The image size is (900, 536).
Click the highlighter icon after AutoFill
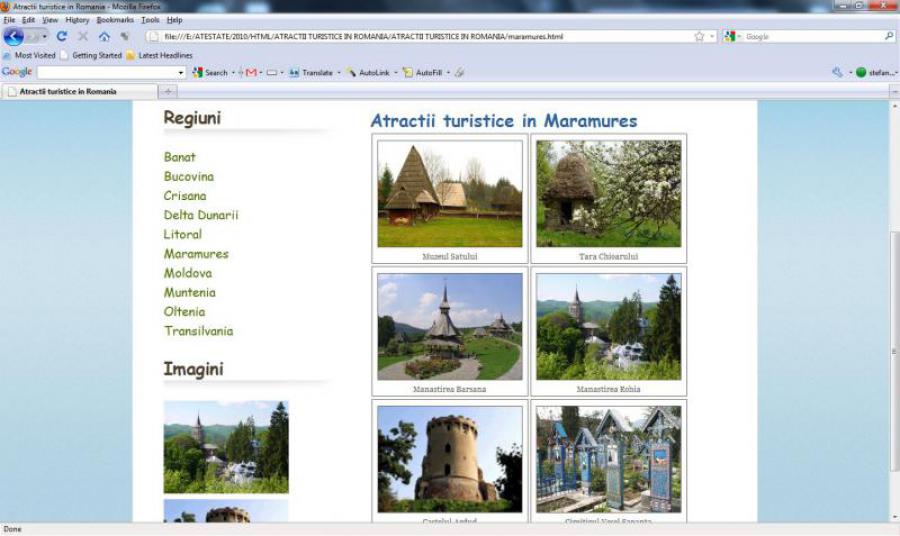point(459,72)
